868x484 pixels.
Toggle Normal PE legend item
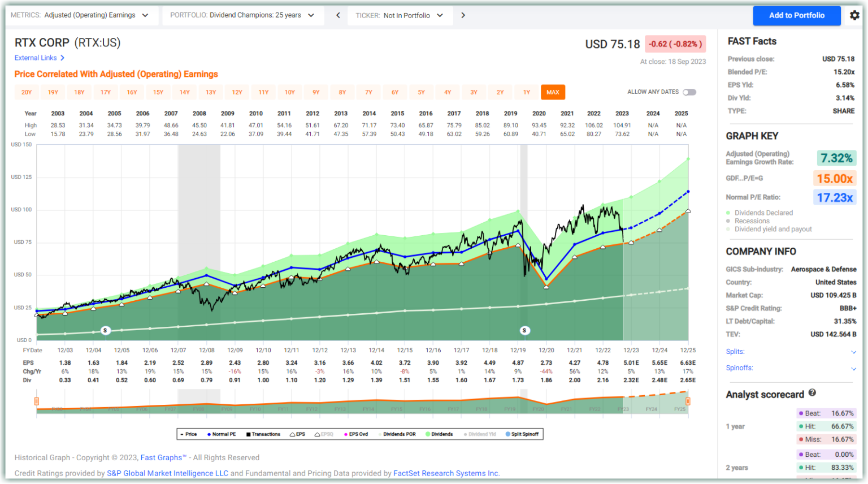tap(222, 434)
